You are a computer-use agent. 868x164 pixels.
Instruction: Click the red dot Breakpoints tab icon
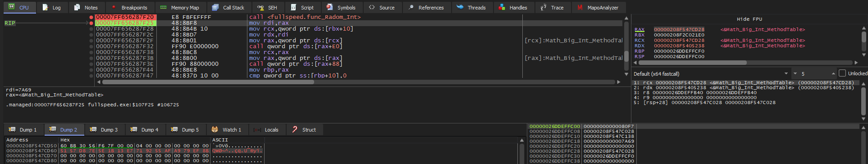pyautogui.click(x=114, y=8)
